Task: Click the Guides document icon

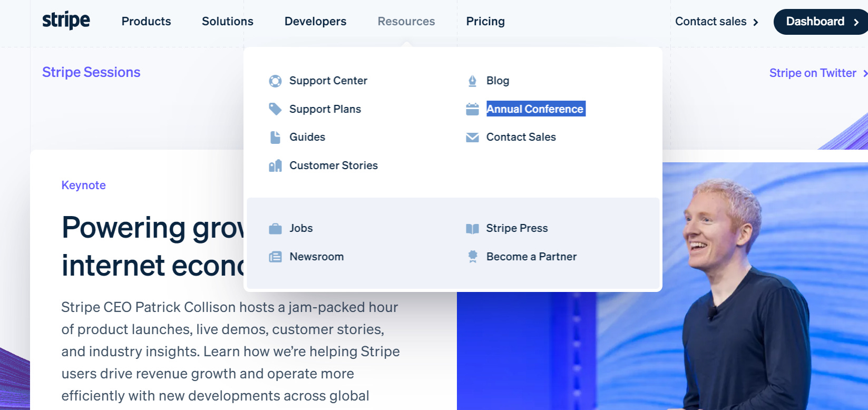Action: coord(275,138)
